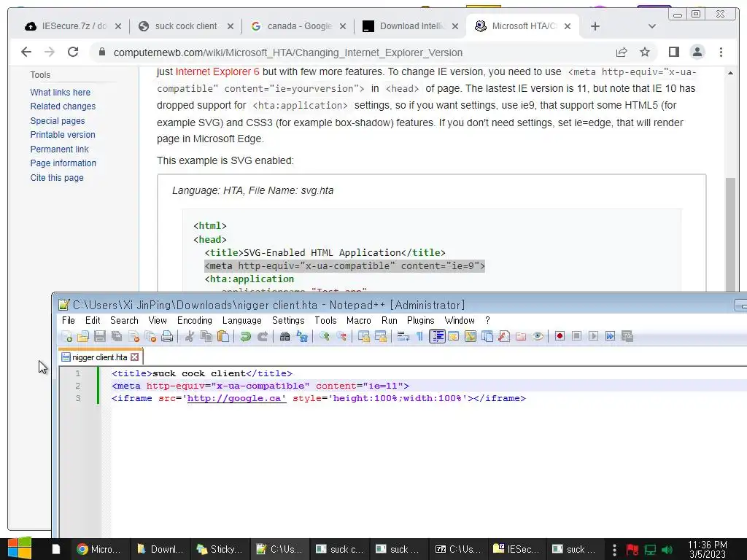Open the Document List panel icon
This screenshot has width=747, height=560.
pos(487,337)
